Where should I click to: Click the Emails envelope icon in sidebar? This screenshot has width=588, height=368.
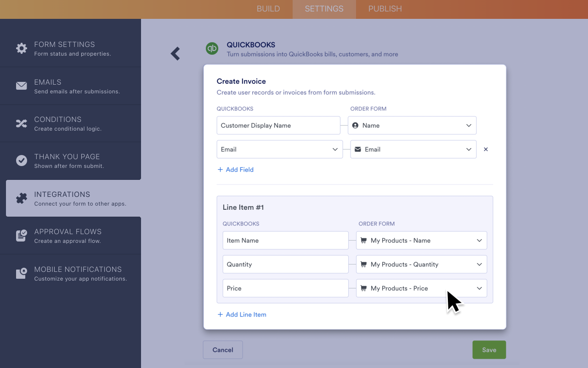pyautogui.click(x=22, y=86)
